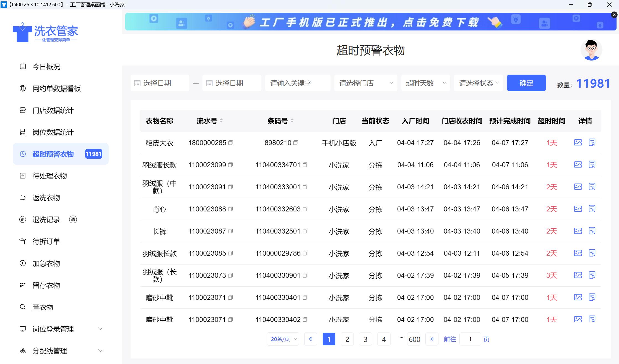Open 今日概况 in the sidebar
The image size is (619, 364).
pos(46,67)
